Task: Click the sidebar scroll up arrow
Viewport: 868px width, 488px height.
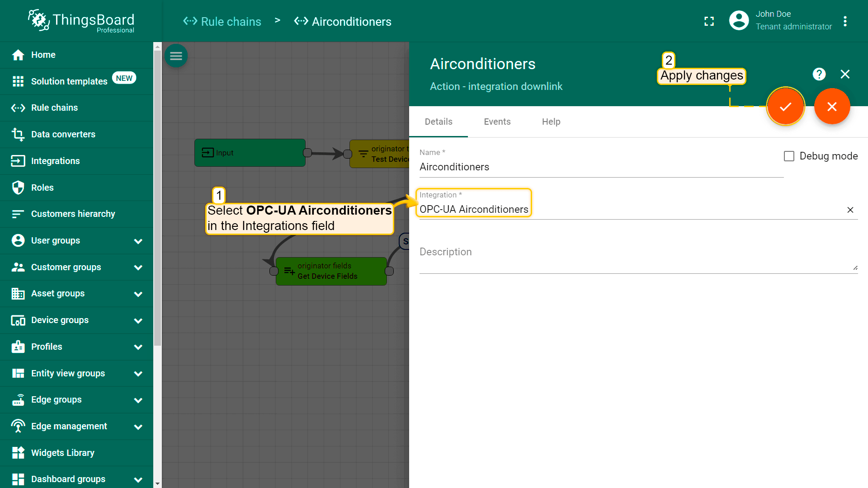Action: 157,46
